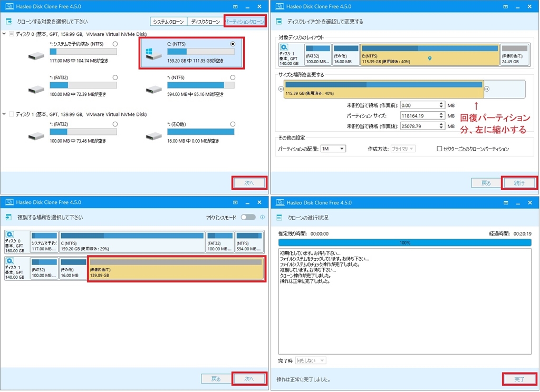Click Disk 0 FAT32 partition drive icon
Screen dimensions: 540x392
36,89
